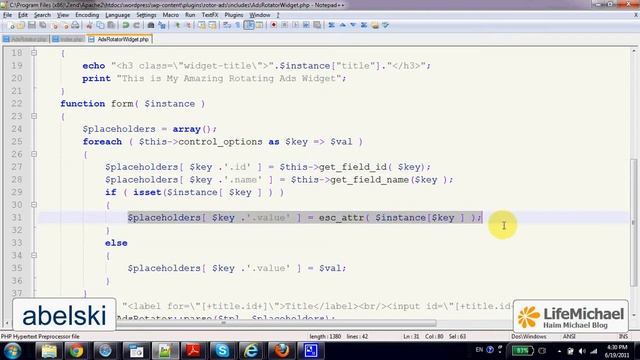
Task: Click the vertical scrollbar up arrow
Action: 634,51
